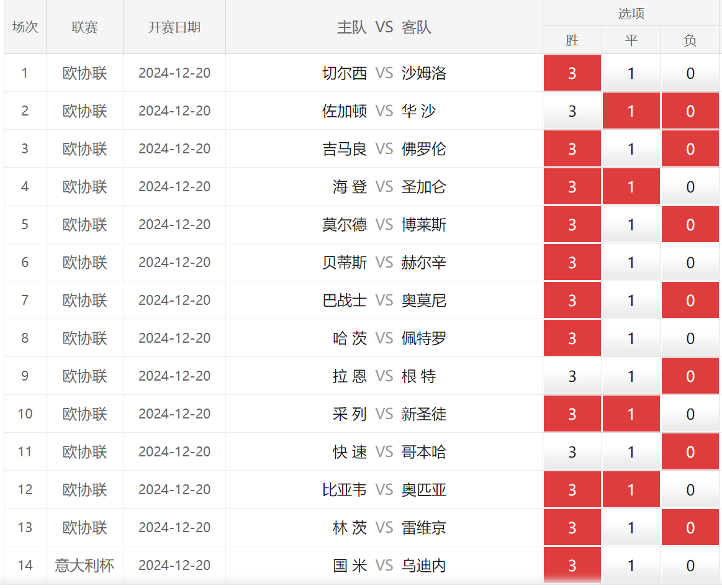
Task: Toggle loss (0) for 巴战士 vs 奥莫尼
Action: click(690, 301)
